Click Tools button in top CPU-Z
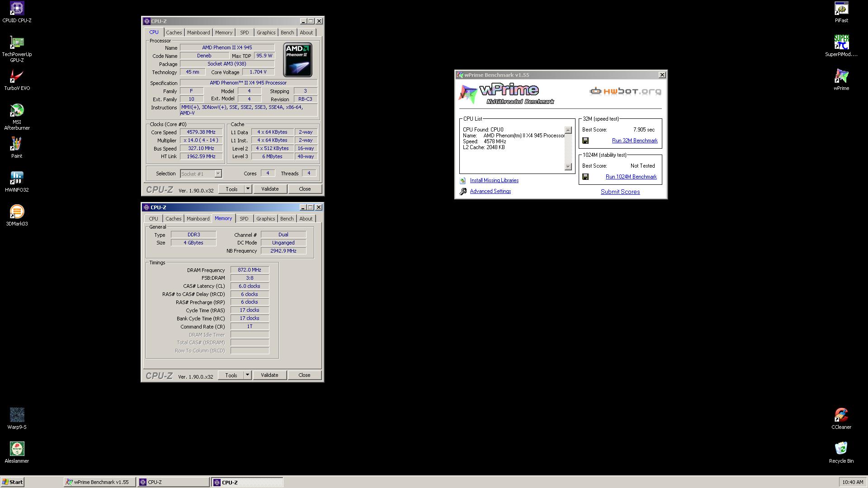 click(231, 189)
